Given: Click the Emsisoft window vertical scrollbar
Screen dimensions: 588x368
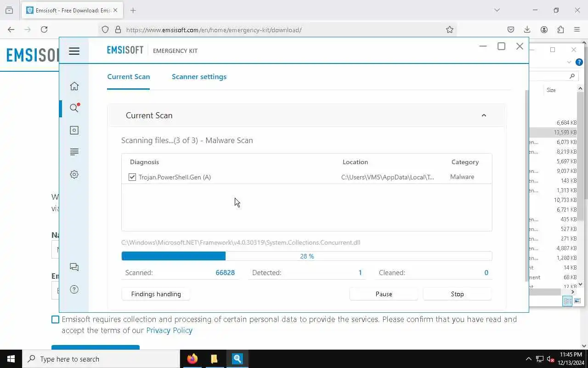Looking at the screenshot, I should click(x=526, y=186).
